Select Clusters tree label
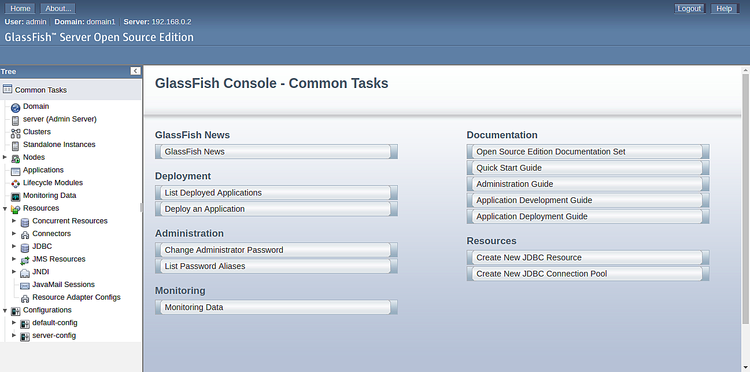750x372 pixels. coord(37,131)
